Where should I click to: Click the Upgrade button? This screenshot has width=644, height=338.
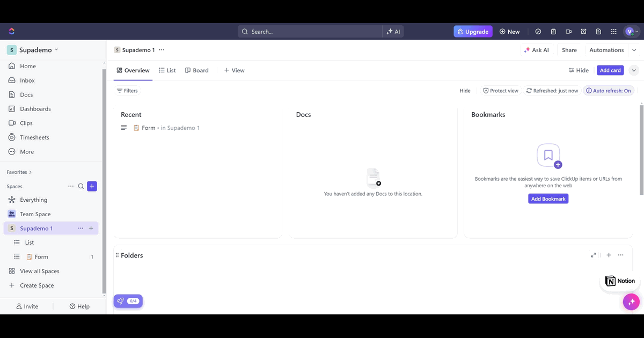(x=473, y=32)
